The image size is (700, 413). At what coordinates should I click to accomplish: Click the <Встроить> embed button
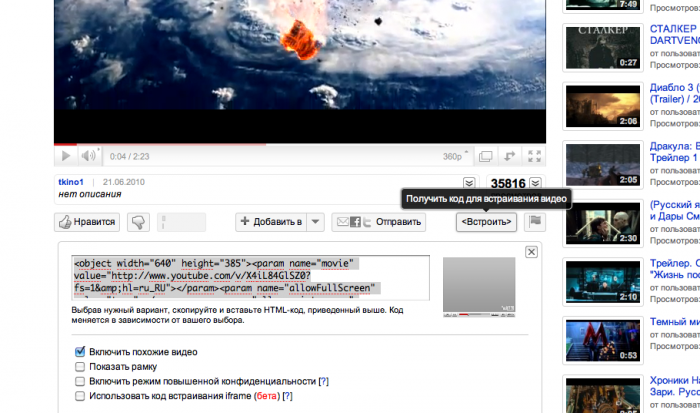click(486, 222)
